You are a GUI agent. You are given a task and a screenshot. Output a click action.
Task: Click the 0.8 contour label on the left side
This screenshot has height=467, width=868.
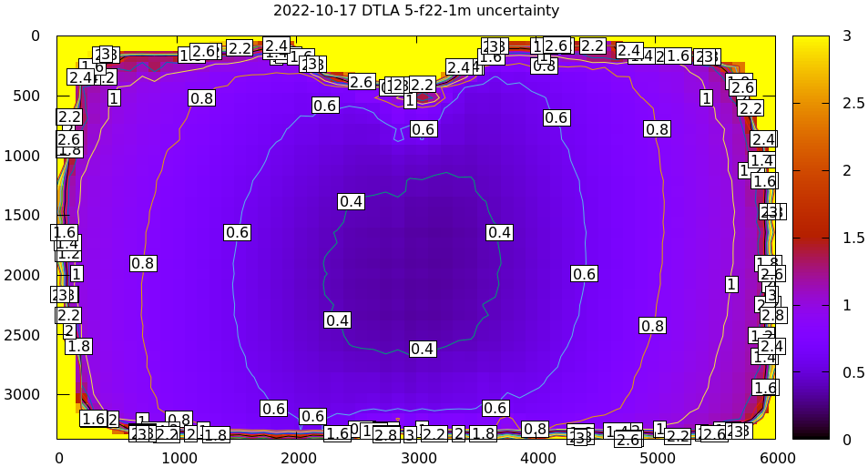[x=143, y=263]
